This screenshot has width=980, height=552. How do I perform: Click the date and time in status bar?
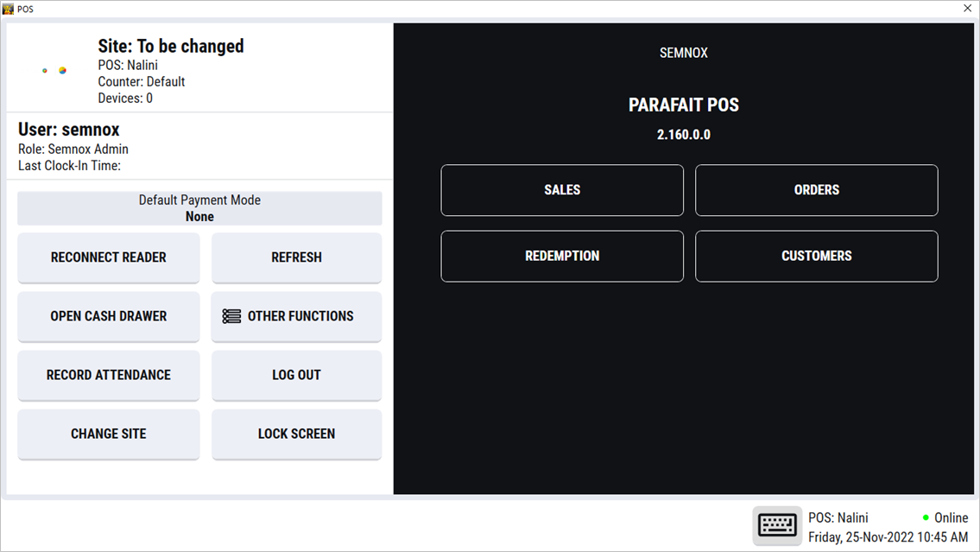click(x=888, y=537)
